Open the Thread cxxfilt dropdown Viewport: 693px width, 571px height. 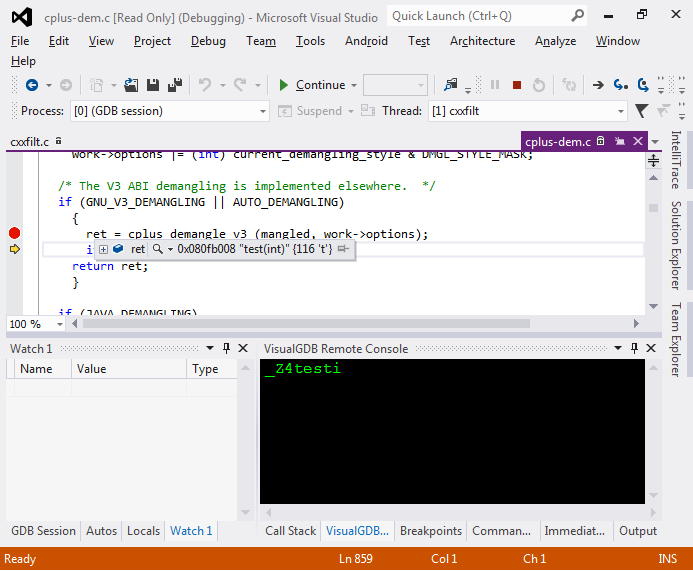[620, 111]
